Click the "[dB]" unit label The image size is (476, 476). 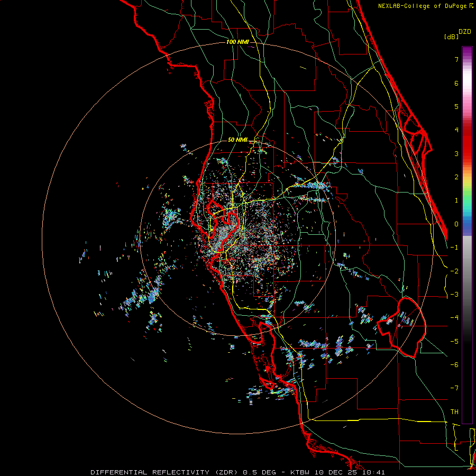click(x=452, y=36)
